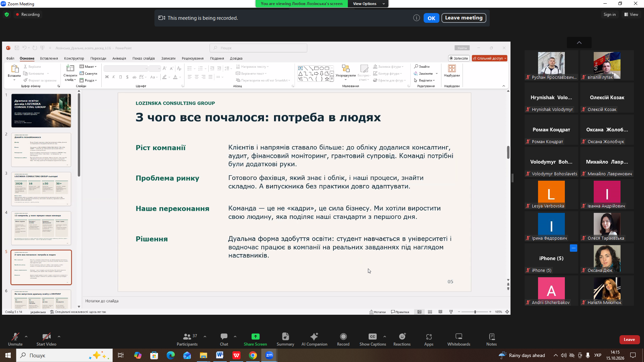644x362 pixels.
Task: Click the Sign in link
Action: (x=609, y=14)
